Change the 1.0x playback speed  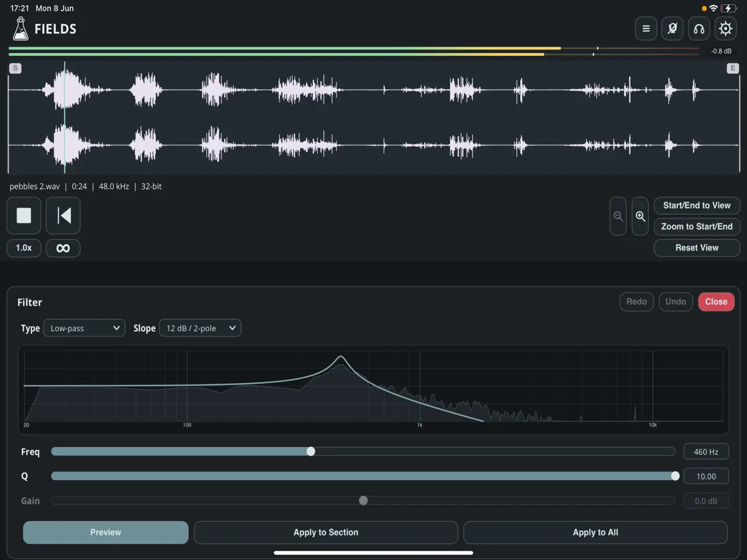point(24,248)
